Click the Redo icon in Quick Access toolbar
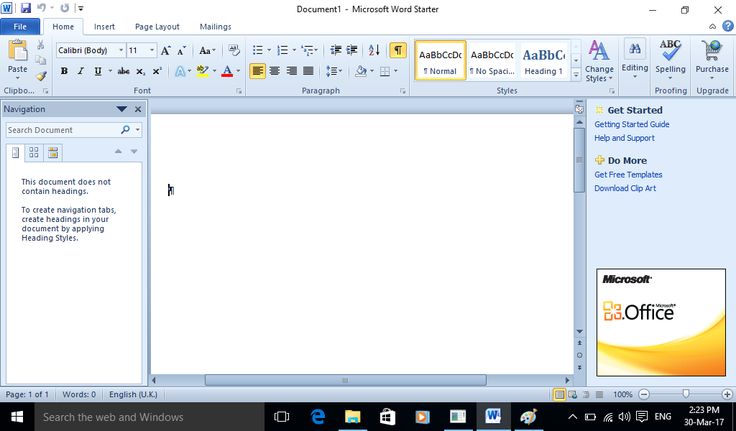Viewport: 736px width, 431px height. [64, 8]
